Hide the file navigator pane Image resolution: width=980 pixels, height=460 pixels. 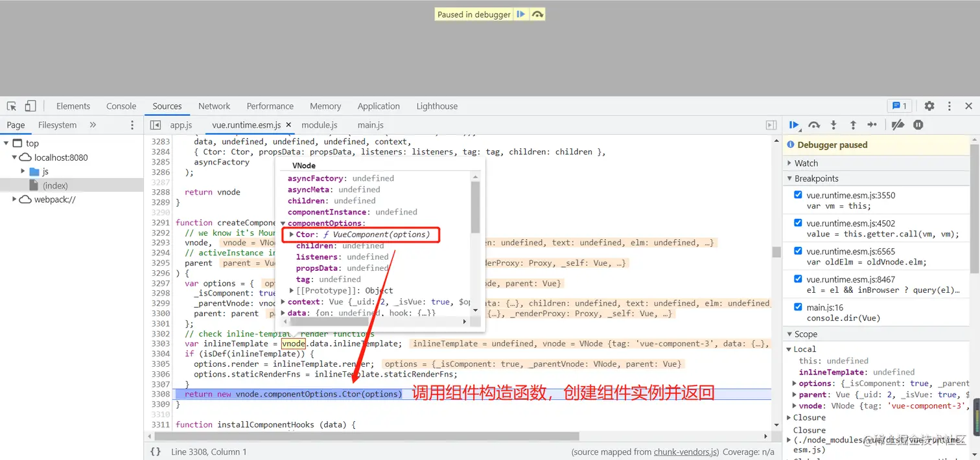pos(156,125)
